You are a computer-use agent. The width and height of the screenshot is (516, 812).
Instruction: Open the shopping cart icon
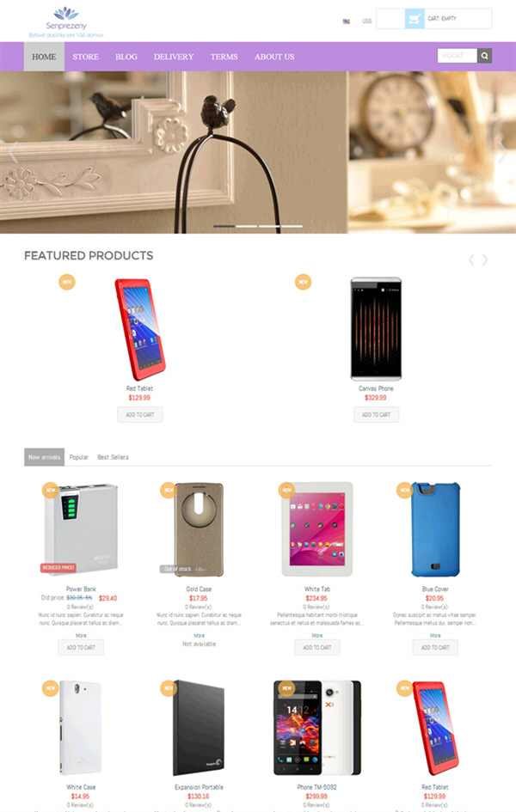[415, 19]
